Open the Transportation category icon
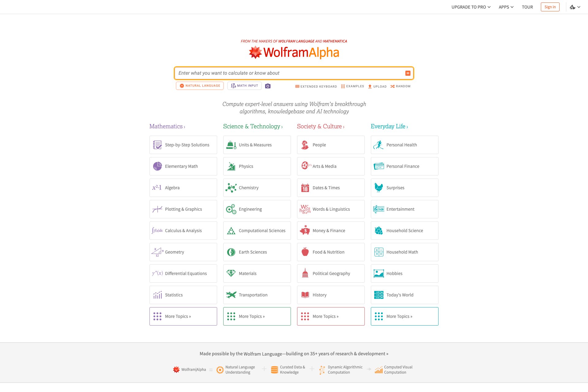The height and width of the screenshot is (392, 588). pos(231,295)
